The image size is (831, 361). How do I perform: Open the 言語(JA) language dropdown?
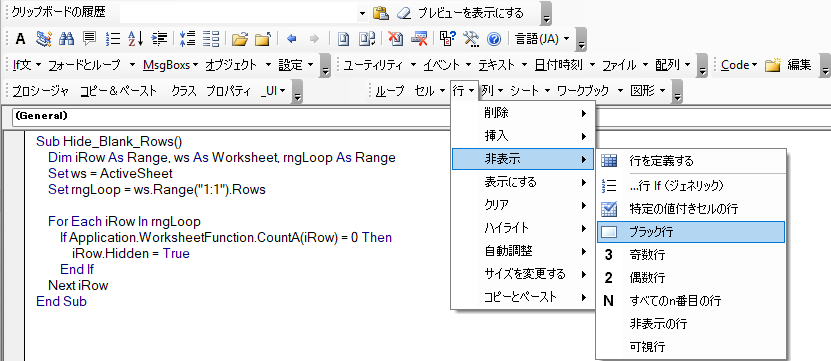point(542,38)
